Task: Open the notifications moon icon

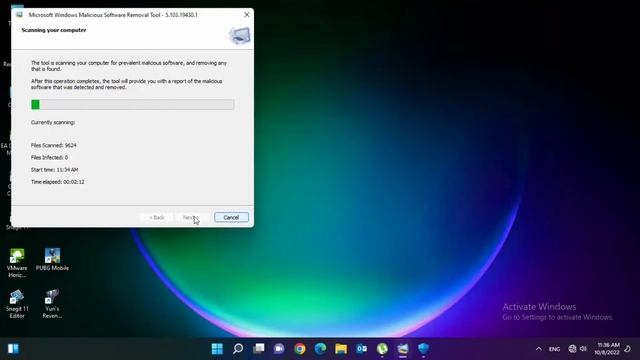Action: click(628, 349)
